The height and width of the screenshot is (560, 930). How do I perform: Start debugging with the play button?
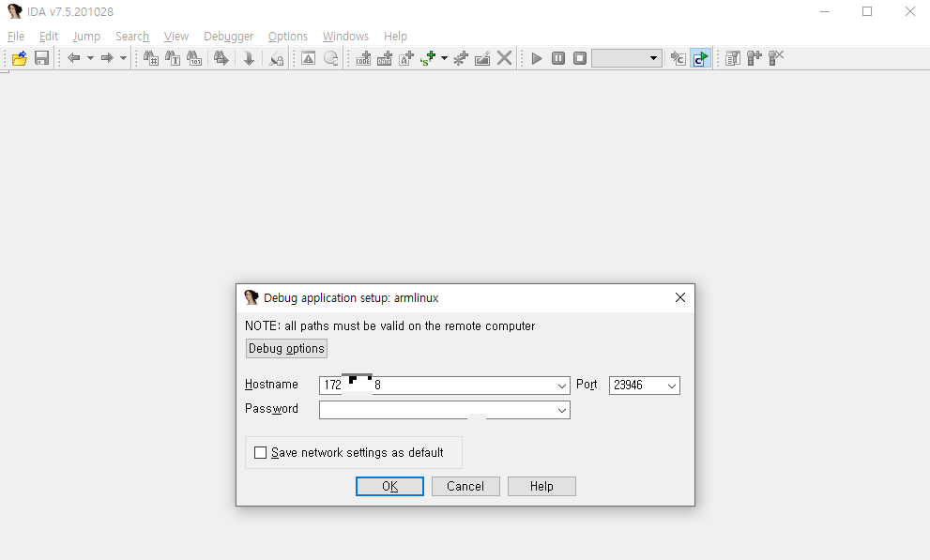click(537, 58)
